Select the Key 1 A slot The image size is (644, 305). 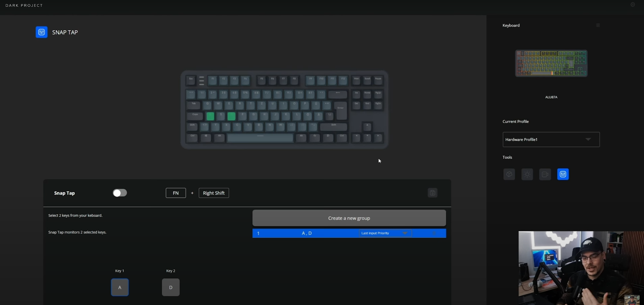120,287
